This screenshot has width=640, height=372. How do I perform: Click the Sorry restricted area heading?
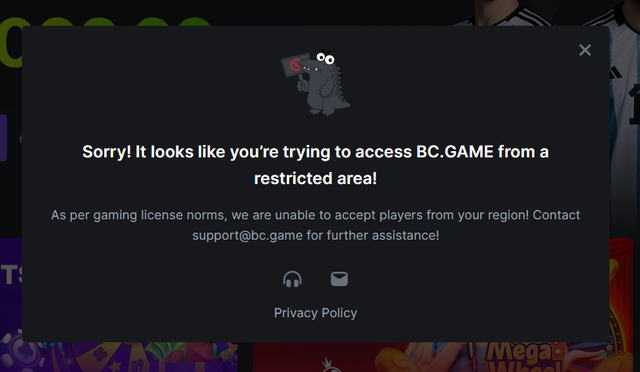[x=316, y=165]
